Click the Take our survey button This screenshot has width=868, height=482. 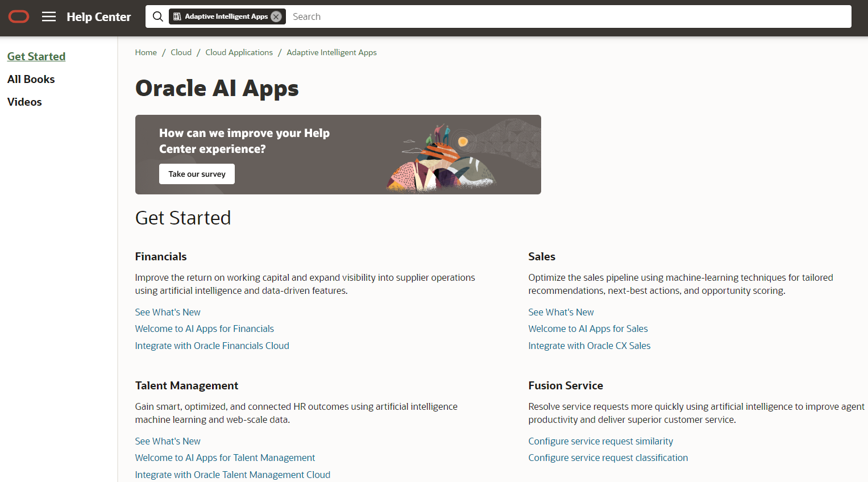[x=197, y=173]
